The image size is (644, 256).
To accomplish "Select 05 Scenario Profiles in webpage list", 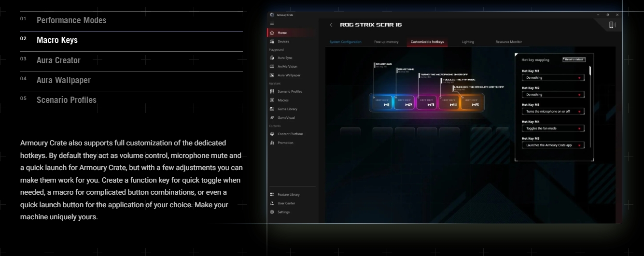I will (131, 100).
